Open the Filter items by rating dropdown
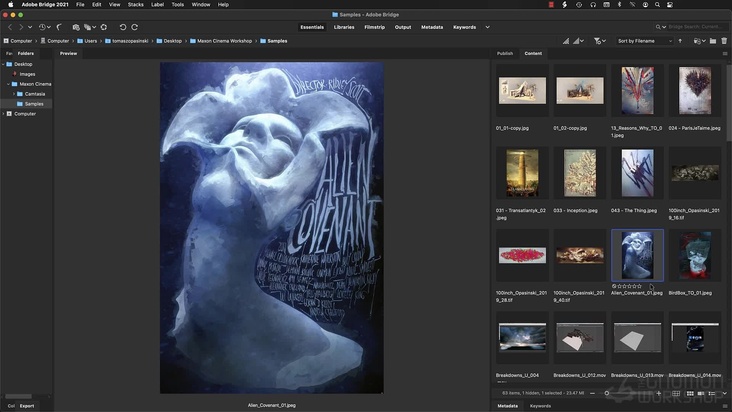The image size is (732, 412). tap(600, 41)
